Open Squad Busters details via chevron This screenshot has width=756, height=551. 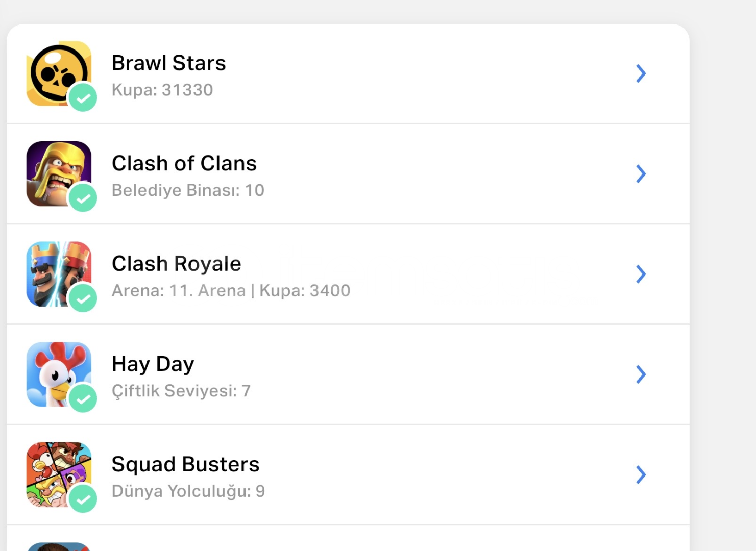(x=641, y=474)
